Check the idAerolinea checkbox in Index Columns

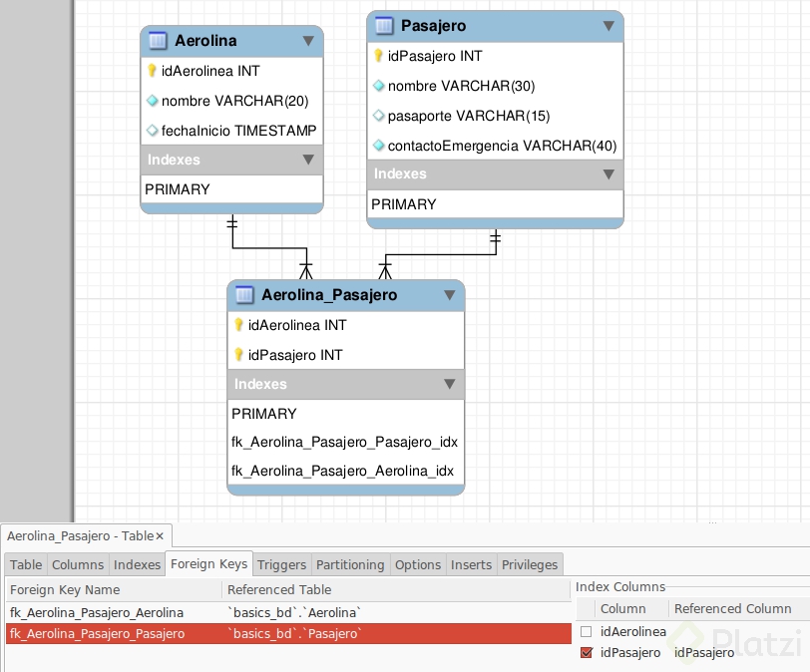[586, 631]
